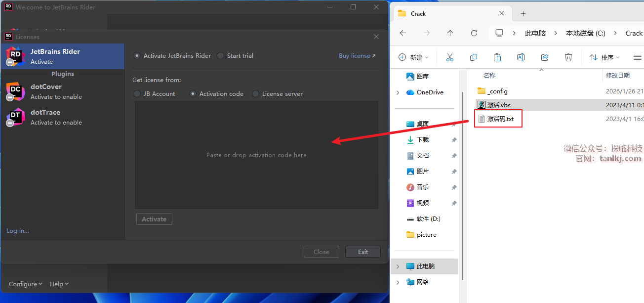644x303 pixels.
Task: Add a new Explorer tab with plus button
Action: click(523, 13)
